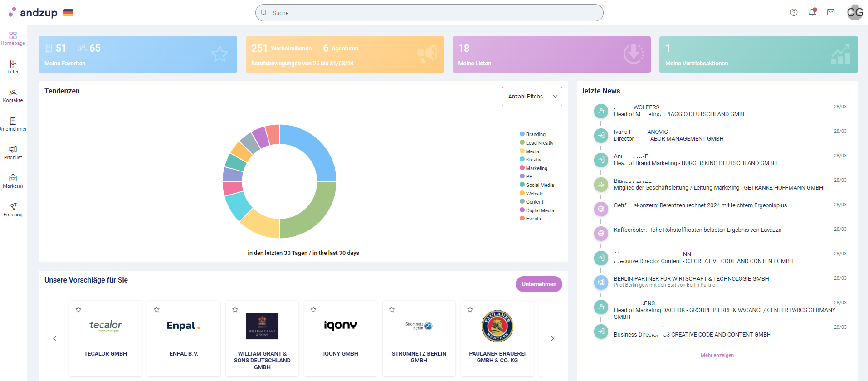Open Marke(n) in the sidebar
The width and height of the screenshot is (868, 381).
(x=13, y=181)
